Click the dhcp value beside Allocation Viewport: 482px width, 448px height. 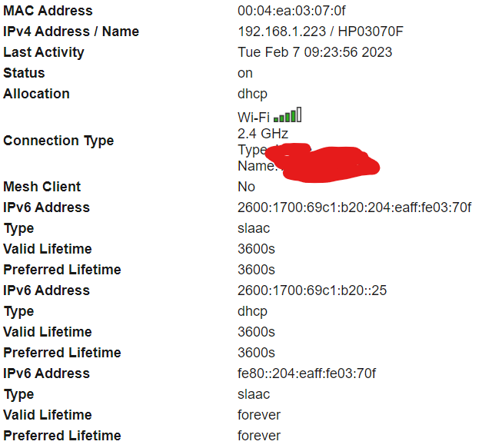(x=252, y=94)
